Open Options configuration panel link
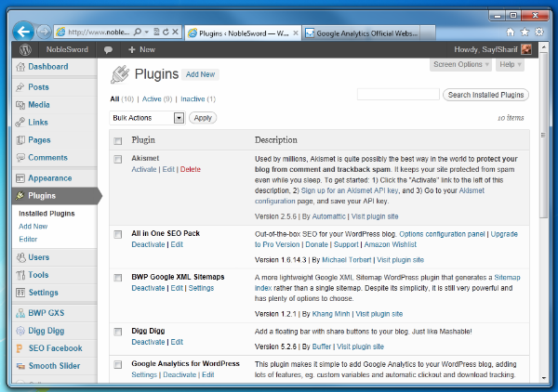 (x=442, y=234)
